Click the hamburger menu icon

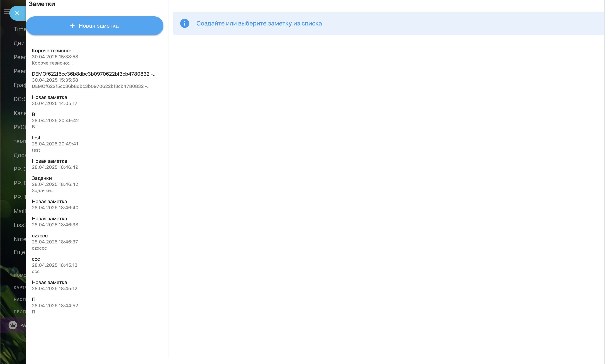pos(6,11)
